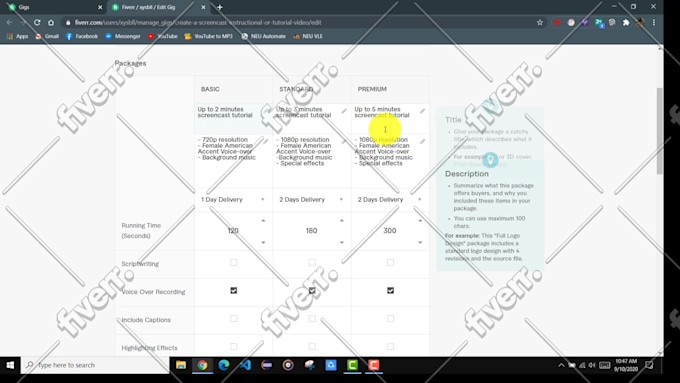Open the Gmail bookmark
Image resolution: width=680 pixels, height=383 pixels.
tap(47, 36)
